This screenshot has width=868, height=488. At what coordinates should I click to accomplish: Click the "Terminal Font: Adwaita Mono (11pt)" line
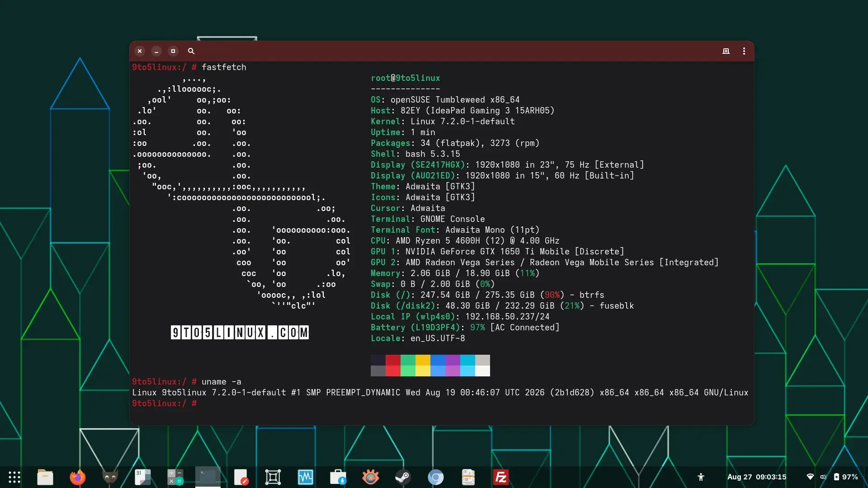(455, 230)
